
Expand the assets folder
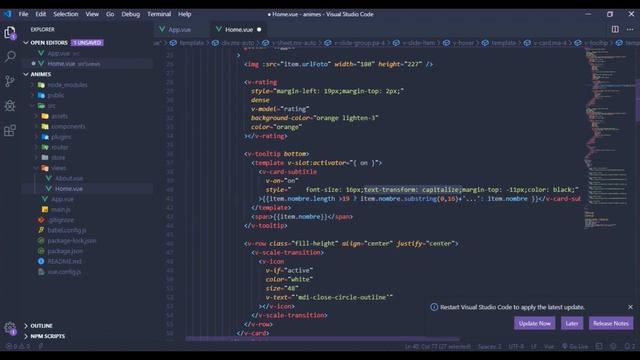click(36, 116)
